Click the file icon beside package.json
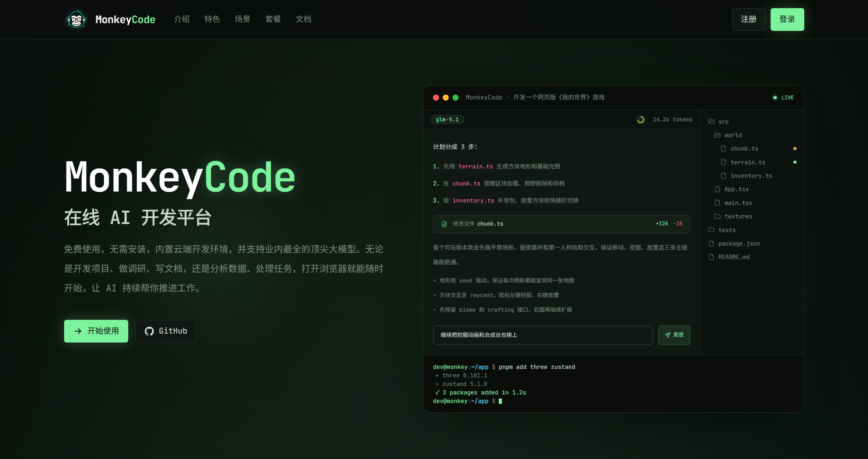The width and height of the screenshot is (868, 459). pyautogui.click(x=711, y=244)
